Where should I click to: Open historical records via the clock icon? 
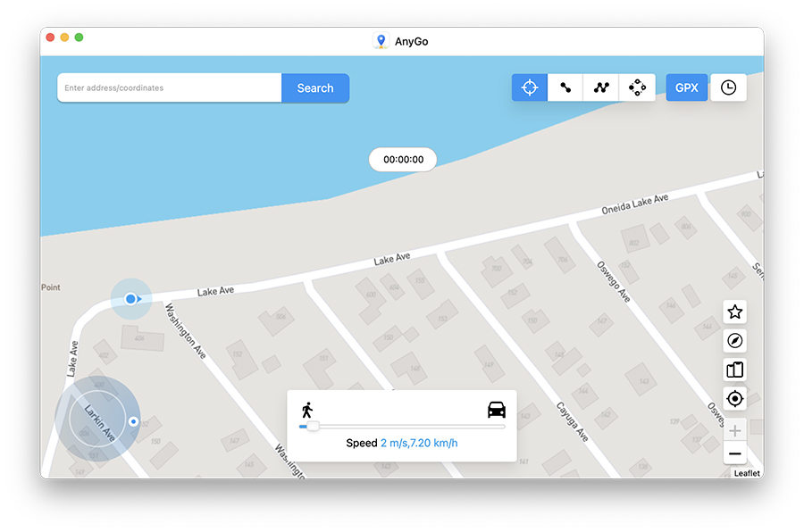pos(729,87)
